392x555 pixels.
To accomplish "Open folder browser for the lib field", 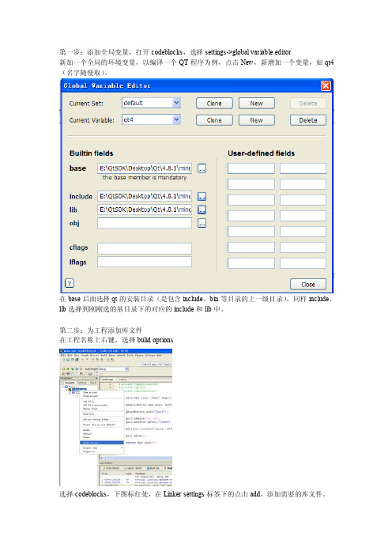I will pyautogui.click(x=202, y=210).
